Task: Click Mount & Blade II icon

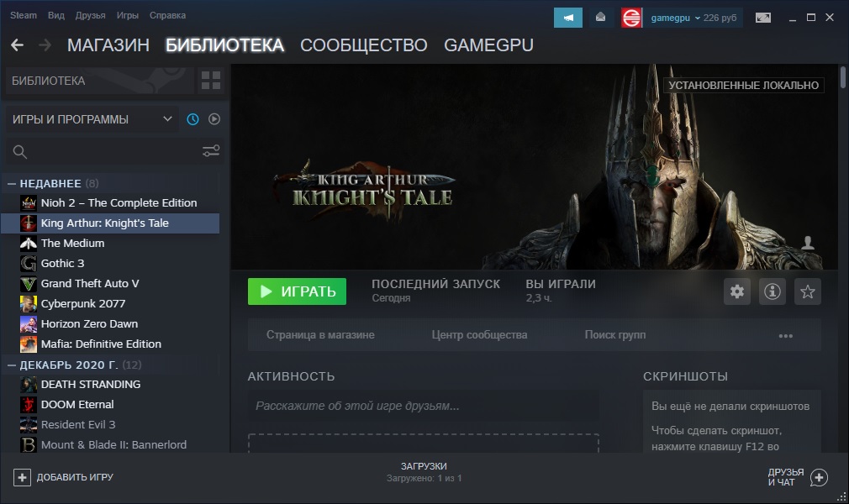Action: coord(28,444)
